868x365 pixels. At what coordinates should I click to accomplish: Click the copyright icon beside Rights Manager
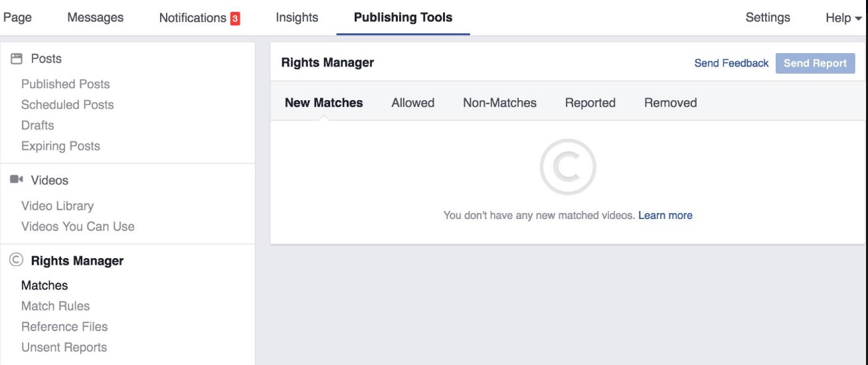pos(17,260)
